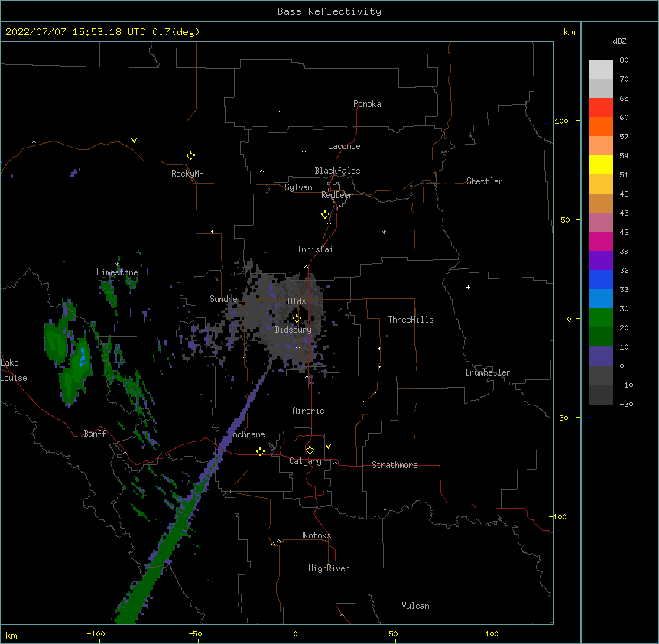Image resolution: width=659 pixels, height=644 pixels.
Task: Click the RockyMH label
Action: (187, 174)
